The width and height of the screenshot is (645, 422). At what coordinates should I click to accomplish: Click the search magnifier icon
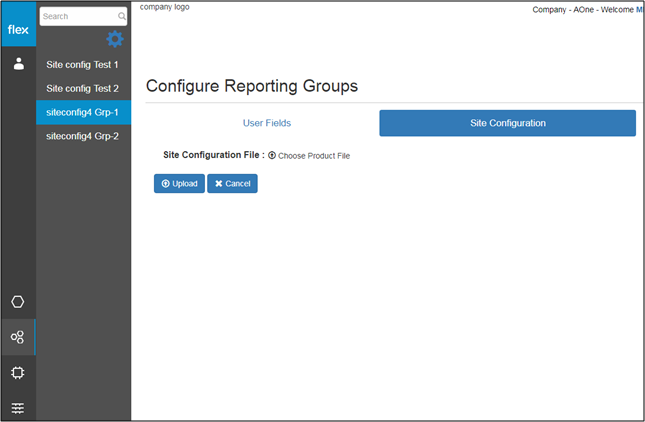122,17
